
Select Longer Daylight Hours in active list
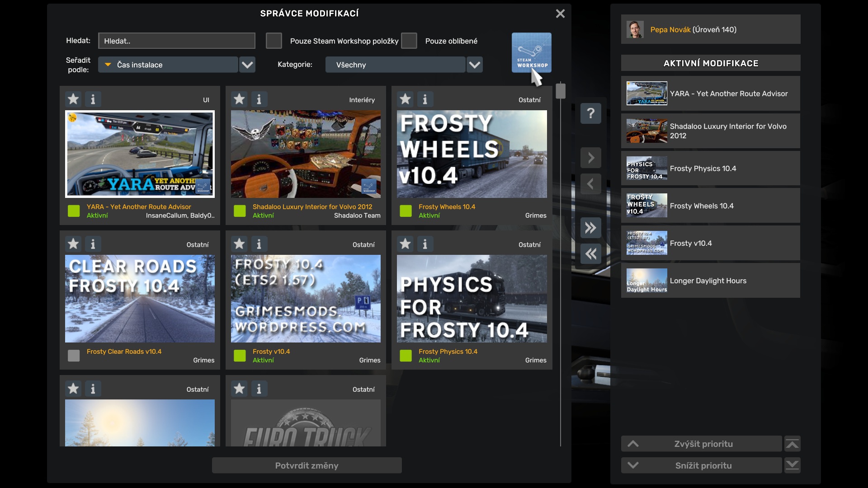(x=711, y=281)
